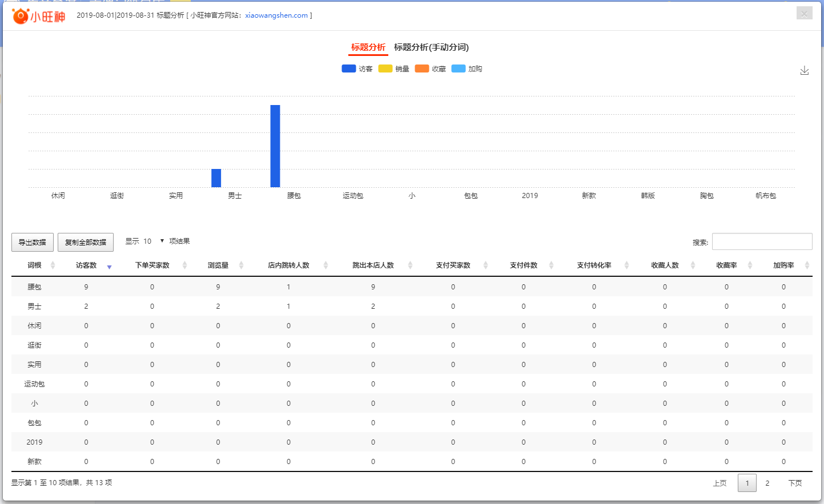Click the 复制全部数据 button
The image size is (824, 504).
[x=85, y=242]
